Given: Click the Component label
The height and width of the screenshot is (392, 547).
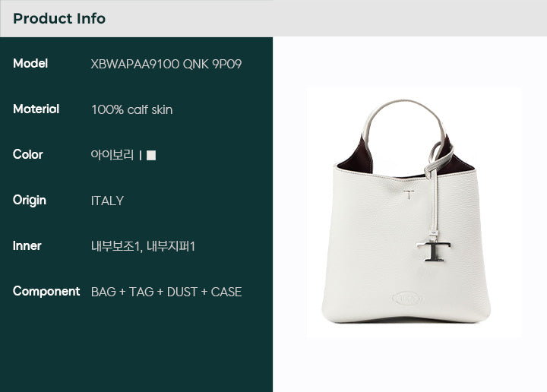Looking at the screenshot, I should click(x=46, y=291).
